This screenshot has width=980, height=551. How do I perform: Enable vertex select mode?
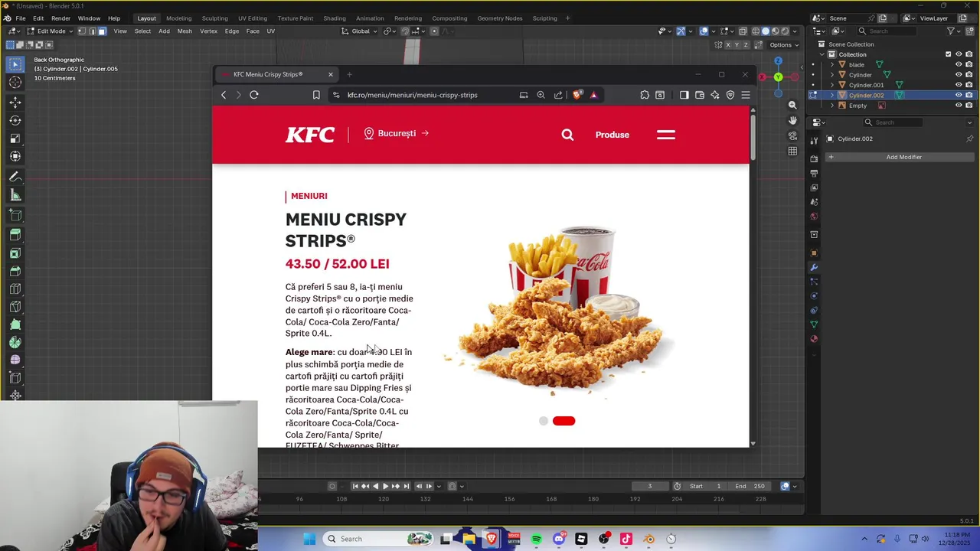(82, 31)
